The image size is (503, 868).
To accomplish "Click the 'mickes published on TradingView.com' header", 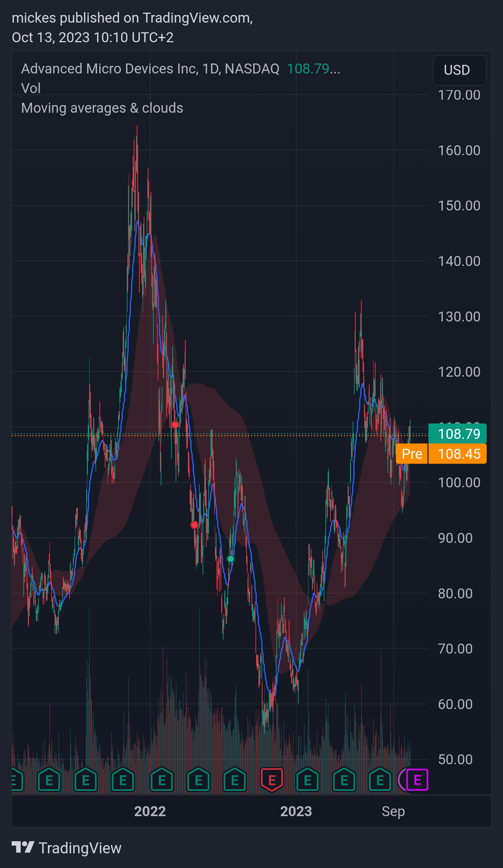I will tap(132, 18).
